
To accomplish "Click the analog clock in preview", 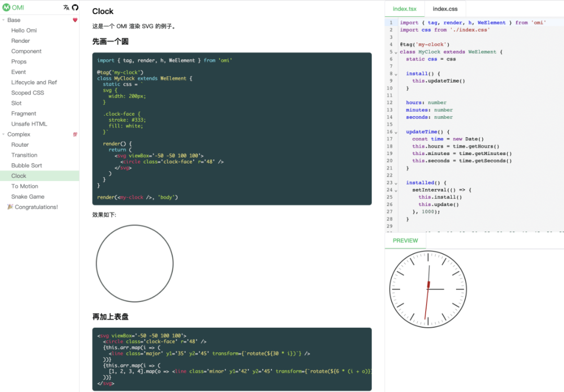I will [x=428, y=289].
